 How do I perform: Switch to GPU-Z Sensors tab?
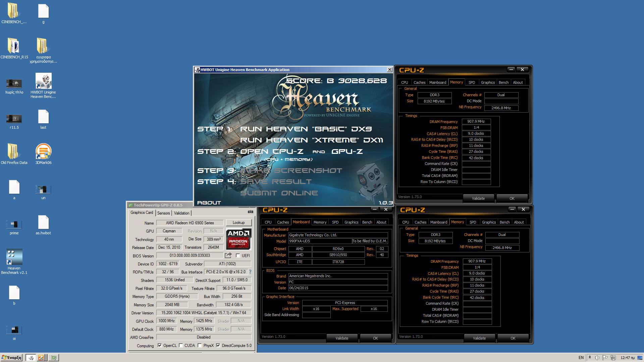click(163, 213)
